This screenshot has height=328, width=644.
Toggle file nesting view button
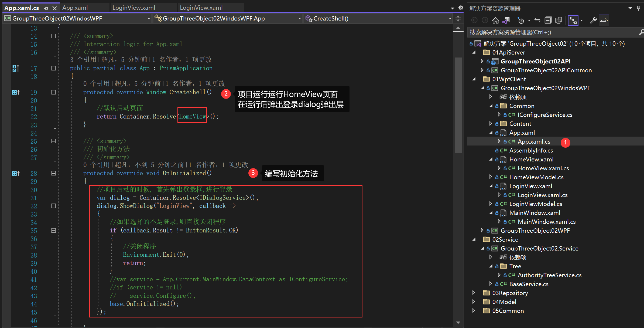click(x=573, y=21)
